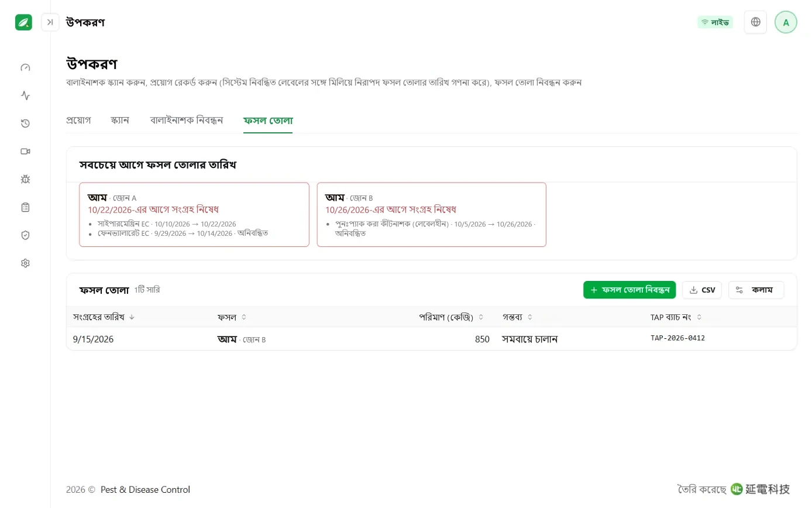
Task: Sort by গন্তব্য column header
Action: [x=518, y=317]
